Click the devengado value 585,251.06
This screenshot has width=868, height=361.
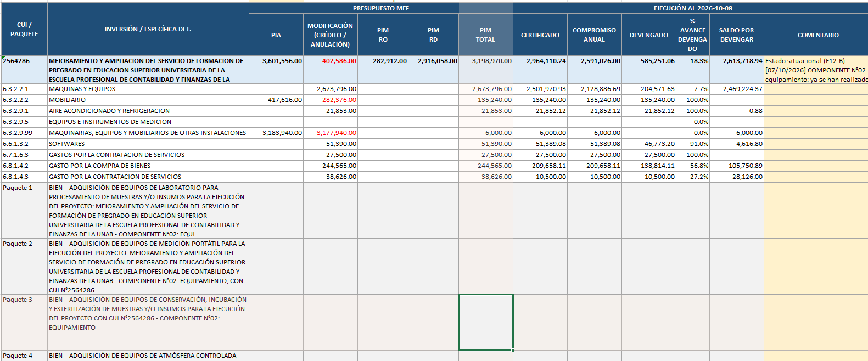click(649, 70)
